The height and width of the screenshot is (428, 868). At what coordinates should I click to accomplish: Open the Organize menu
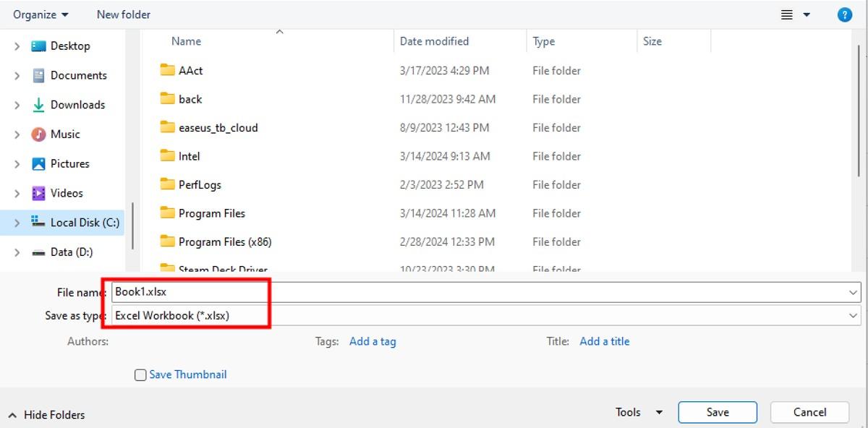pos(40,14)
